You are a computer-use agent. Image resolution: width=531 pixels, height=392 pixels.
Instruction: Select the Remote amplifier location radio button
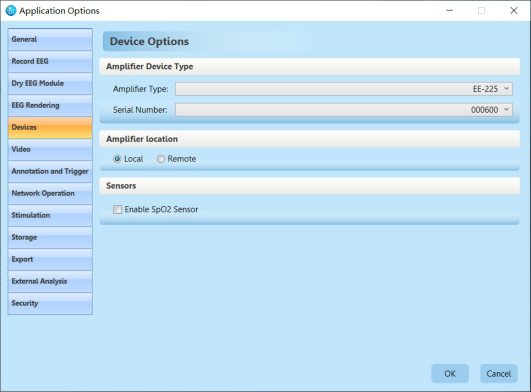point(161,159)
